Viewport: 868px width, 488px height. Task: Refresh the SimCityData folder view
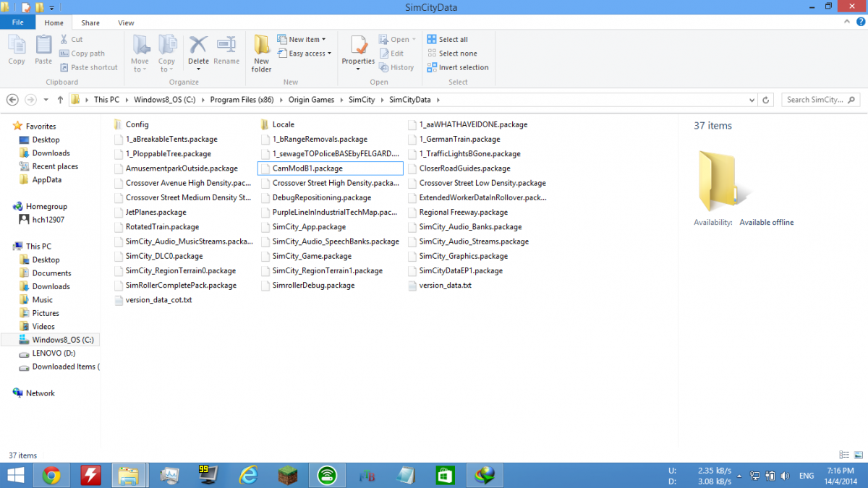point(767,100)
